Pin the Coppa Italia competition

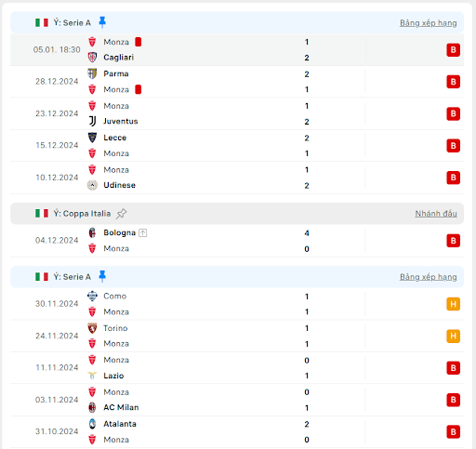pyautogui.click(x=121, y=214)
